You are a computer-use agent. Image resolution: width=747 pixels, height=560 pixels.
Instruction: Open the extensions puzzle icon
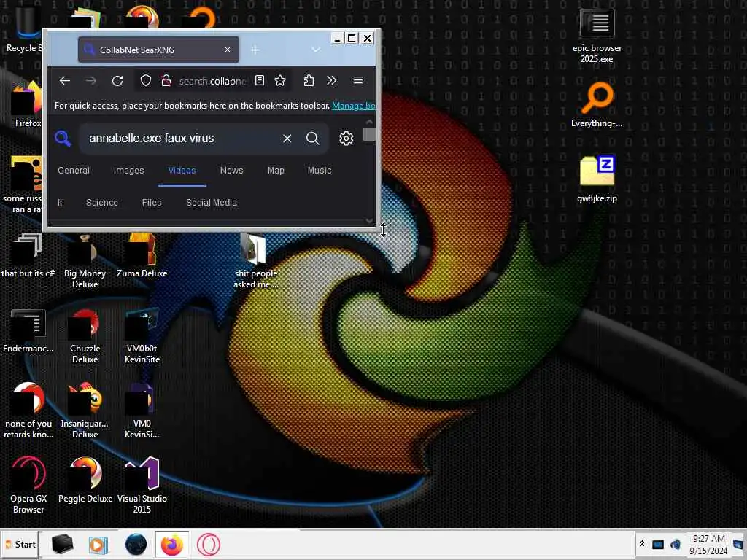tap(309, 80)
